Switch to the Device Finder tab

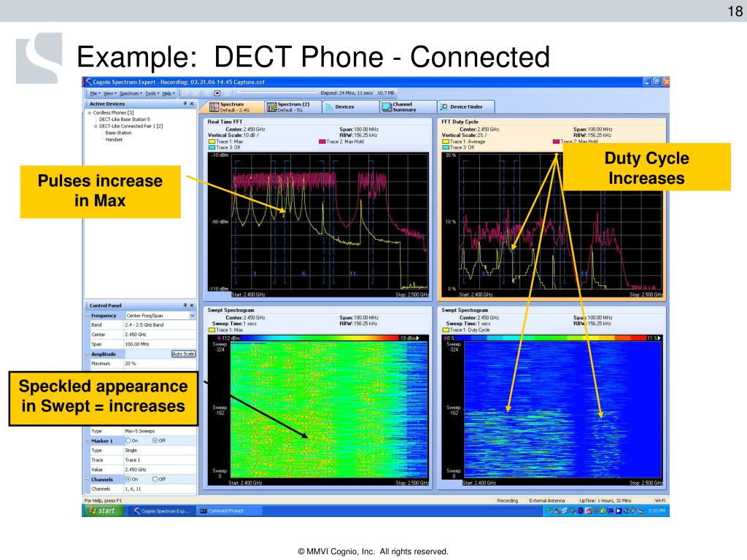click(x=465, y=106)
